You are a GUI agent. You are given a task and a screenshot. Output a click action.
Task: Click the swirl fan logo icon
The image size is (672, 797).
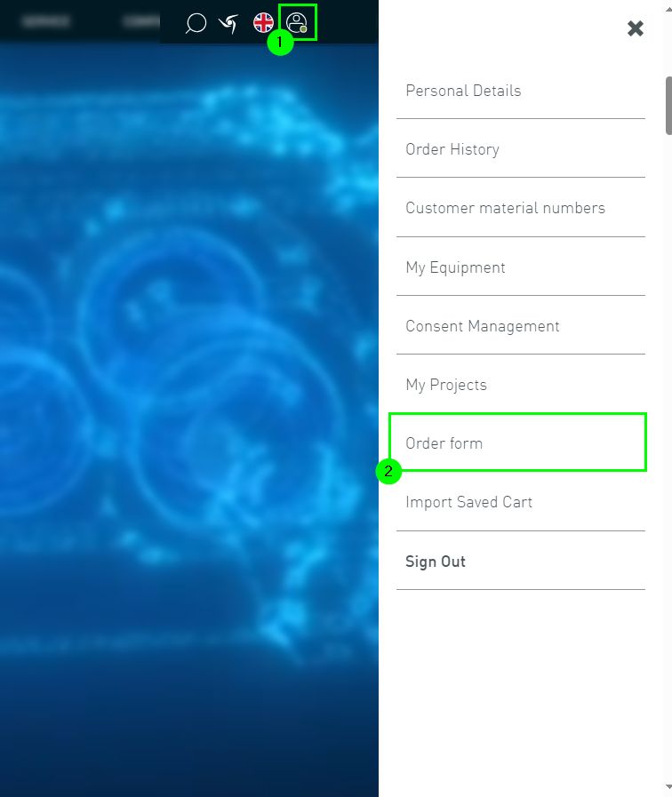tap(229, 23)
